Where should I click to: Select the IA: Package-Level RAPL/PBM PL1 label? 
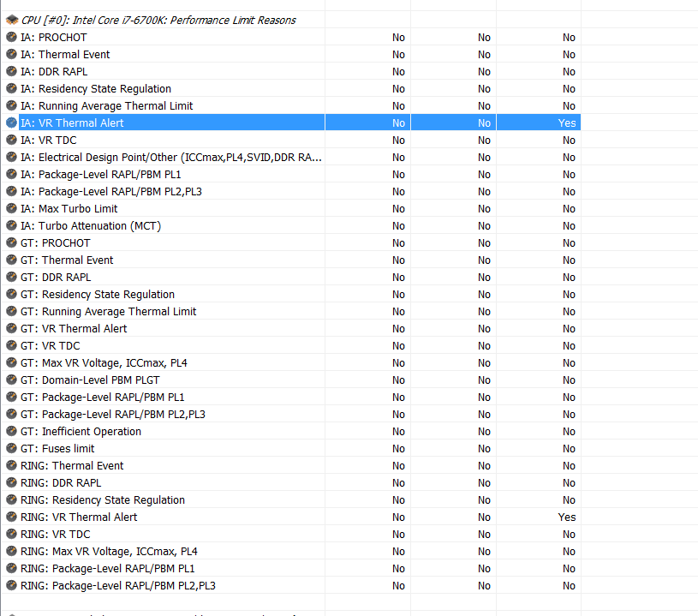pos(100,175)
